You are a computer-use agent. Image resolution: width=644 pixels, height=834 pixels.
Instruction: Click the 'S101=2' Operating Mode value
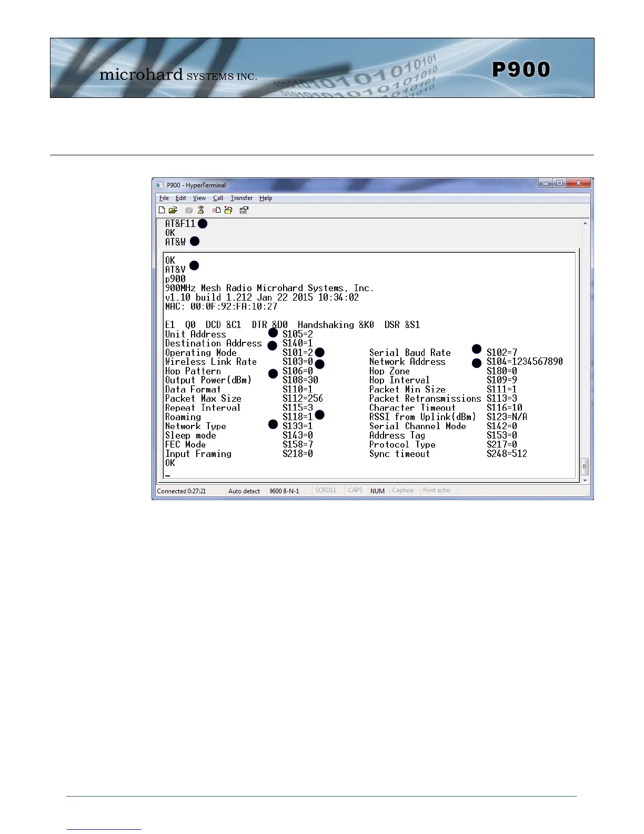(298, 353)
